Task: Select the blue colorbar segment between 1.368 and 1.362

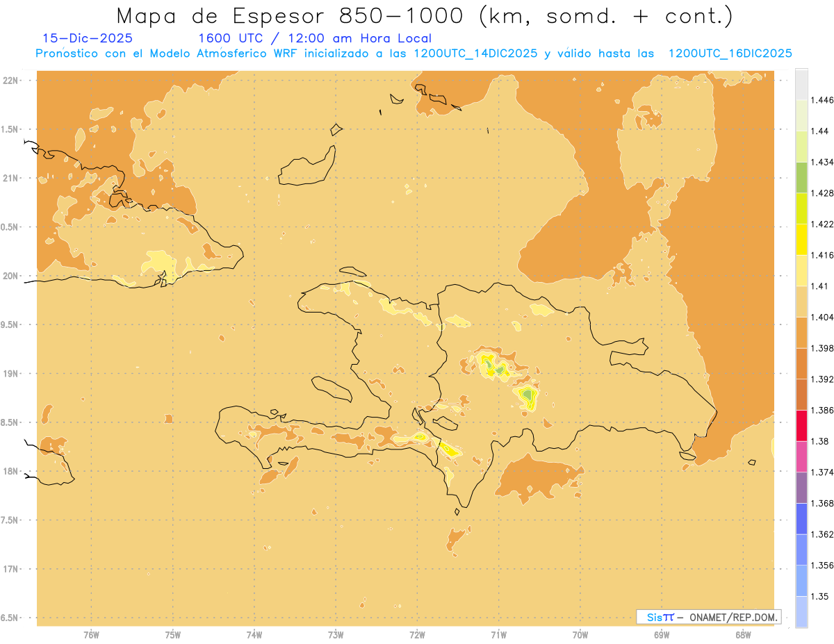Action: point(801,518)
